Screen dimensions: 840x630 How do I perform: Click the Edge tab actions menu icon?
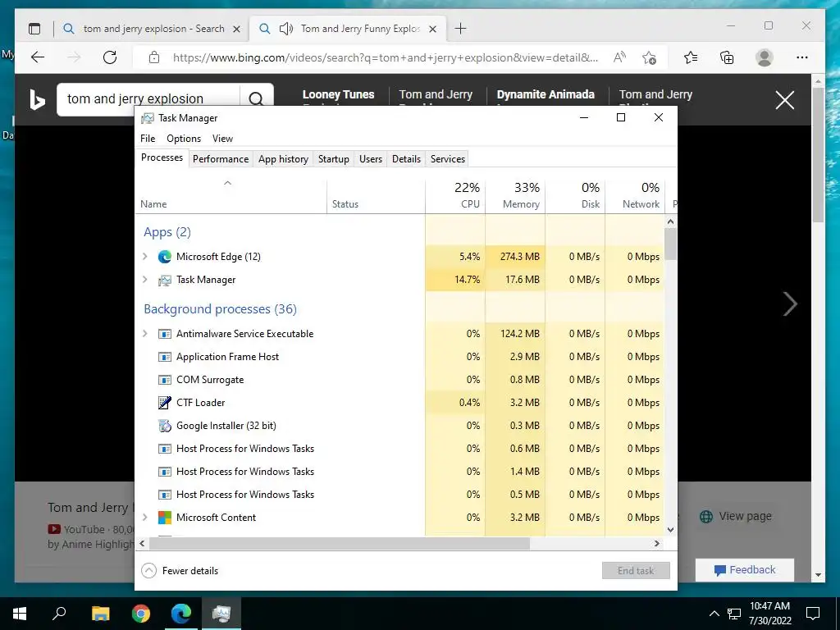[x=34, y=29]
